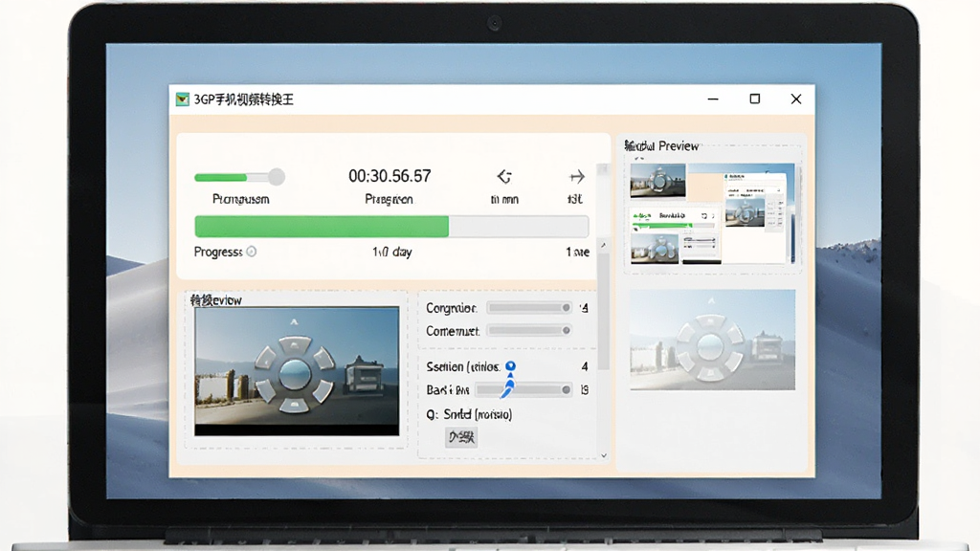Click the "1.0 day" text below the progress bar
Screen dimensions: 980x551
(391, 252)
